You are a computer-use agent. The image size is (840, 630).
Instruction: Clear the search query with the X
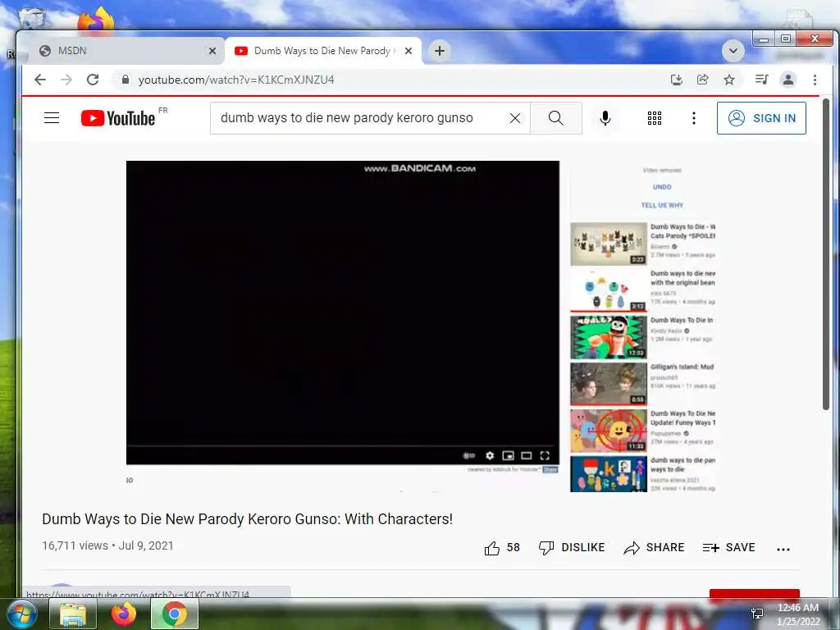(x=515, y=118)
